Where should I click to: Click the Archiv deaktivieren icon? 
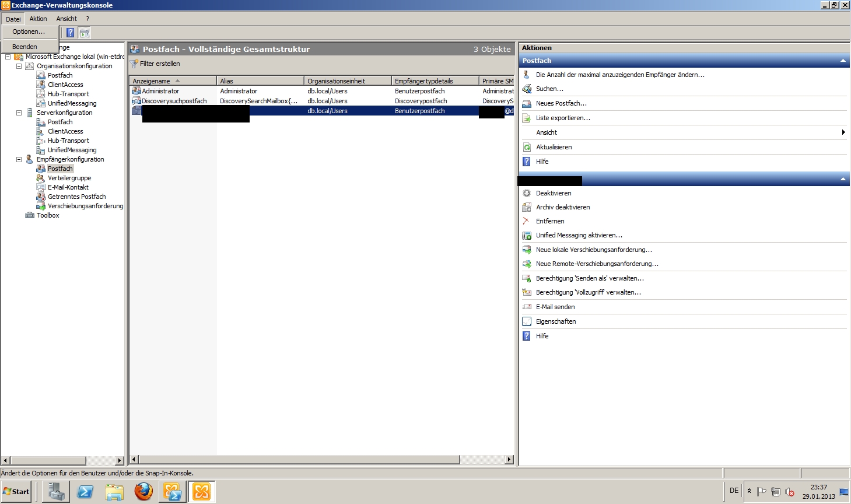(526, 207)
